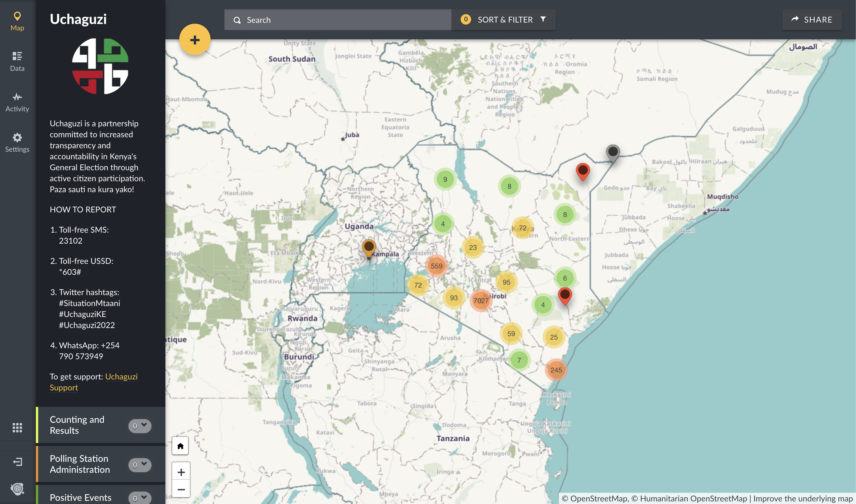The image size is (856, 504).
Task: Click the yellow add post plus button
Action: tap(195, 40)
